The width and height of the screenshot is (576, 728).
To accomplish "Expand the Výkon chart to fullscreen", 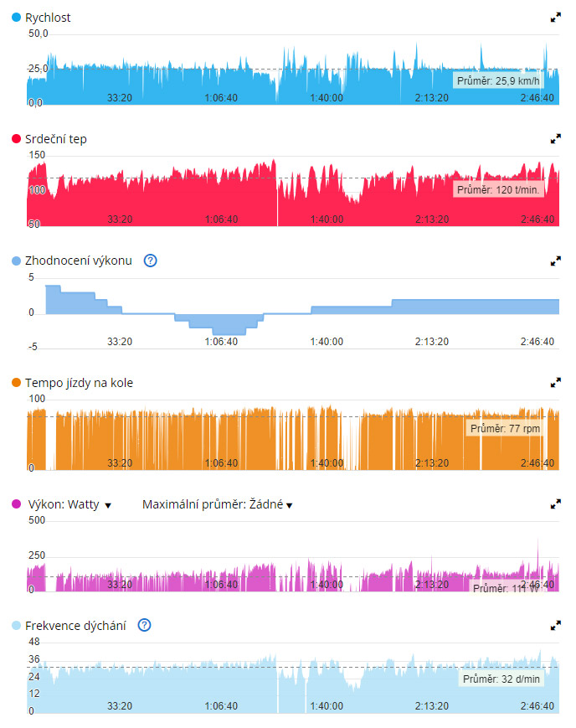I will (555, 504).
